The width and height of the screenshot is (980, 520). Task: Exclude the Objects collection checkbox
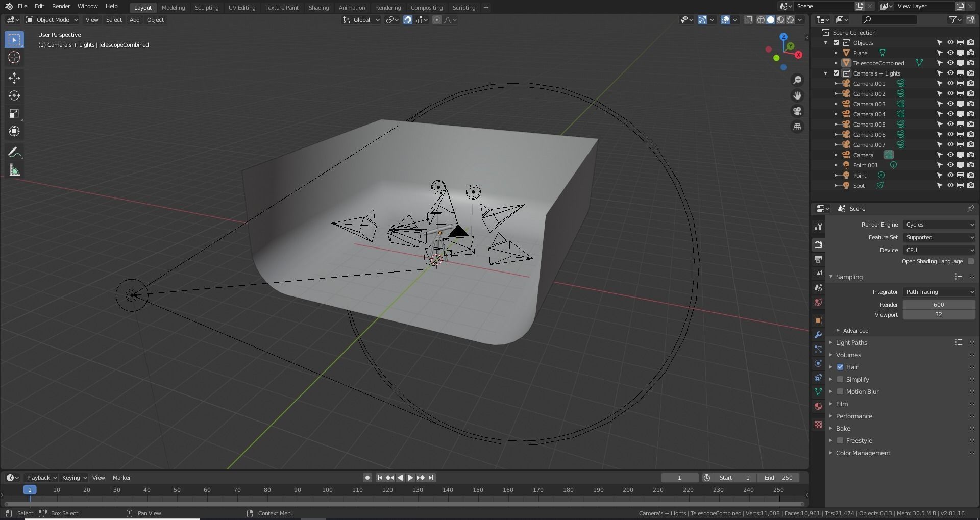(x=836, y=43)
